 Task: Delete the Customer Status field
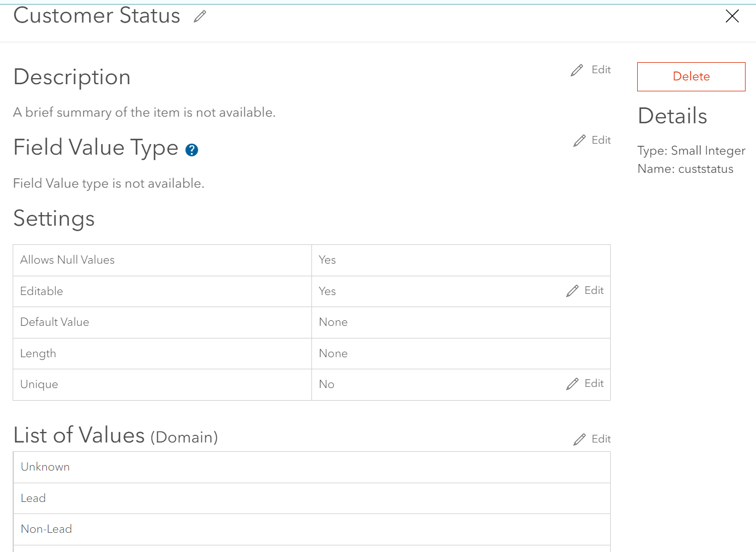[691, 76]
